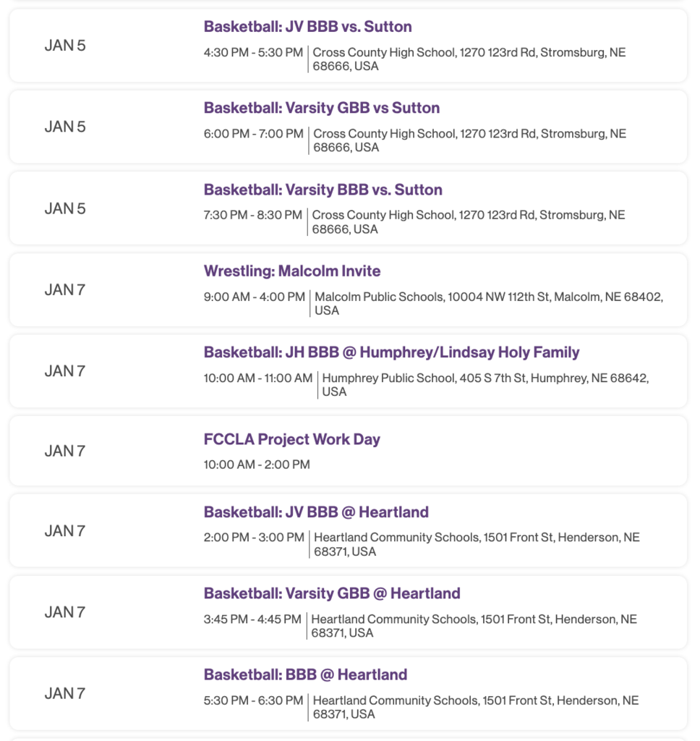Click the Humphrey Public School address
This screenshot has width=700, height=741.
pyautogui.click(x=485, y=385)
